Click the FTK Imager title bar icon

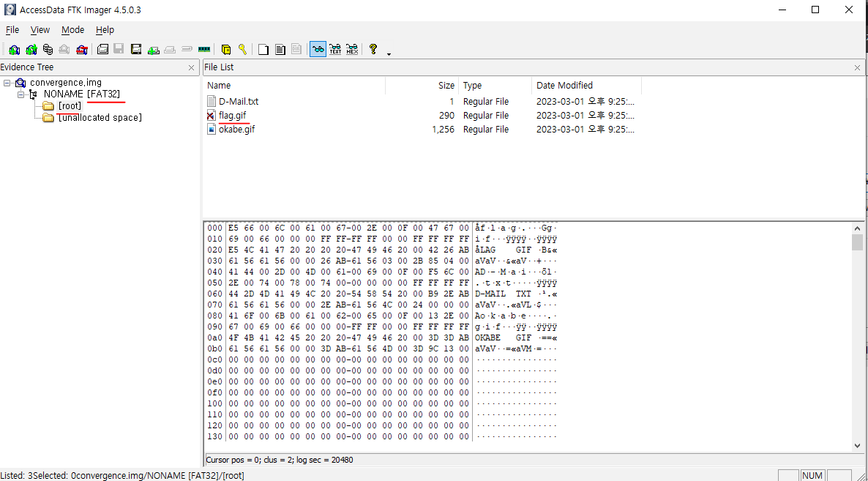(10, 10)
